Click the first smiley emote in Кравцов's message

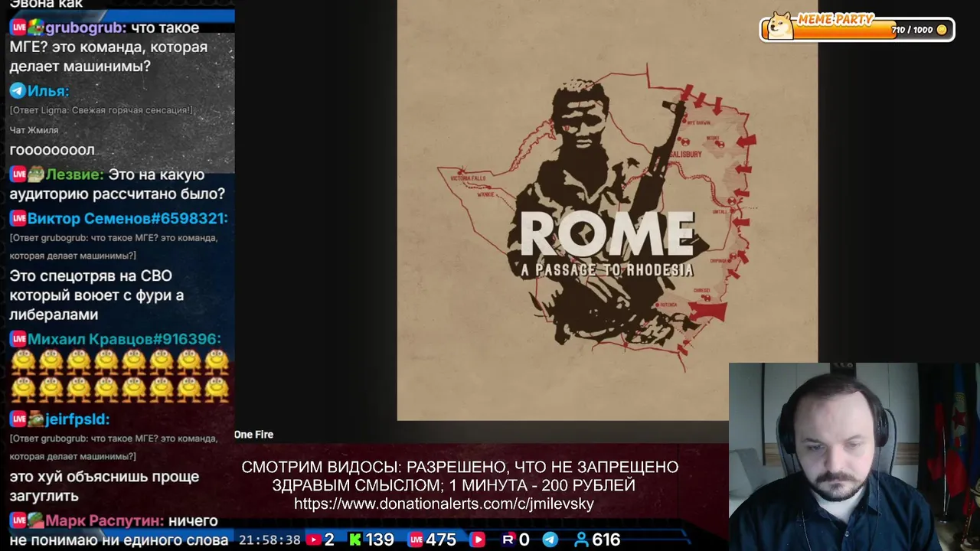(23, 362)
